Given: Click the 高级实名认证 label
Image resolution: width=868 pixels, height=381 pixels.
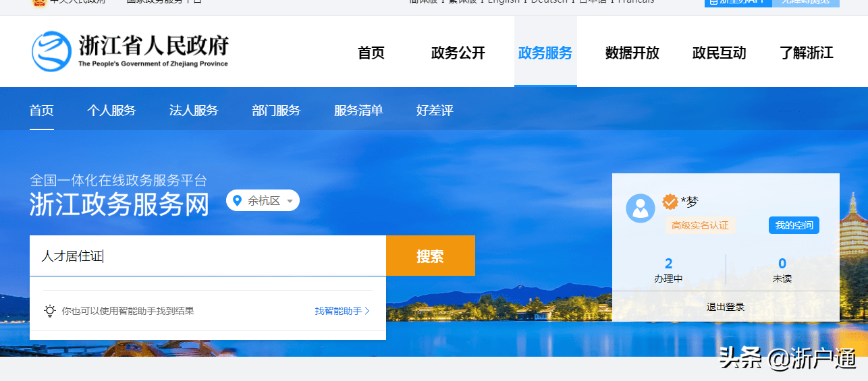Looking at the screenshot, I should (x=700, y=225).
